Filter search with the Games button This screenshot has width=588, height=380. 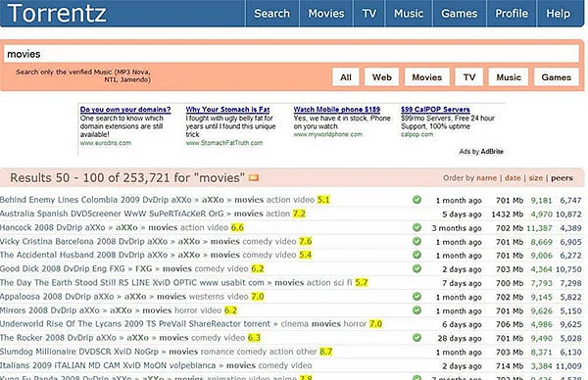click(x=556, y=77)
